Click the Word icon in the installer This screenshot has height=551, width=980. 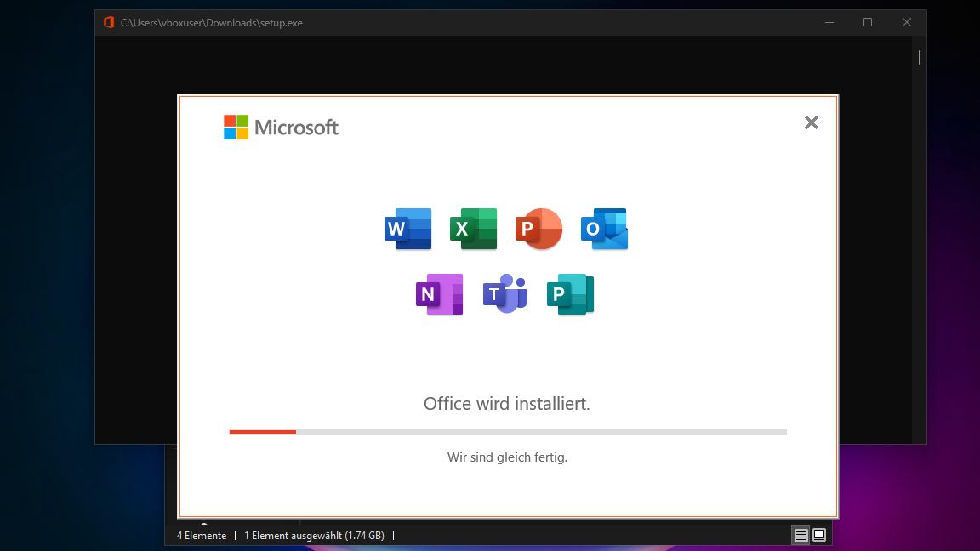pos(408,229)
